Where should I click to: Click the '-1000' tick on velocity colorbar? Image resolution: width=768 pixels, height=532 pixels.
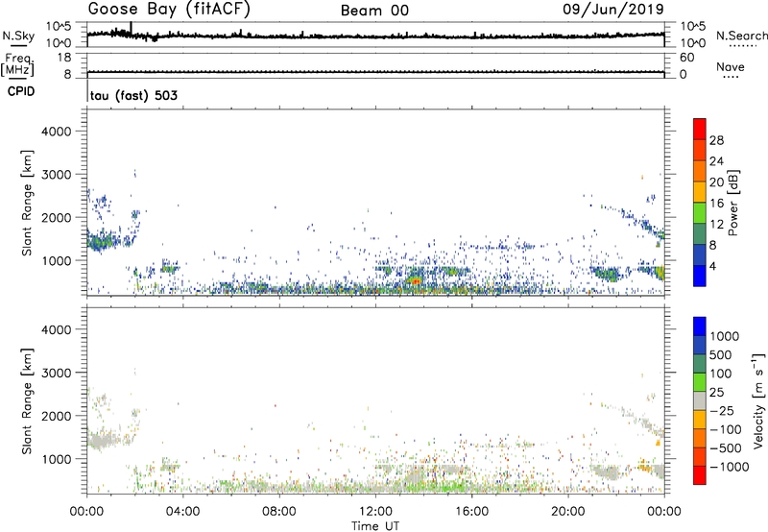[x=729, y=467]
